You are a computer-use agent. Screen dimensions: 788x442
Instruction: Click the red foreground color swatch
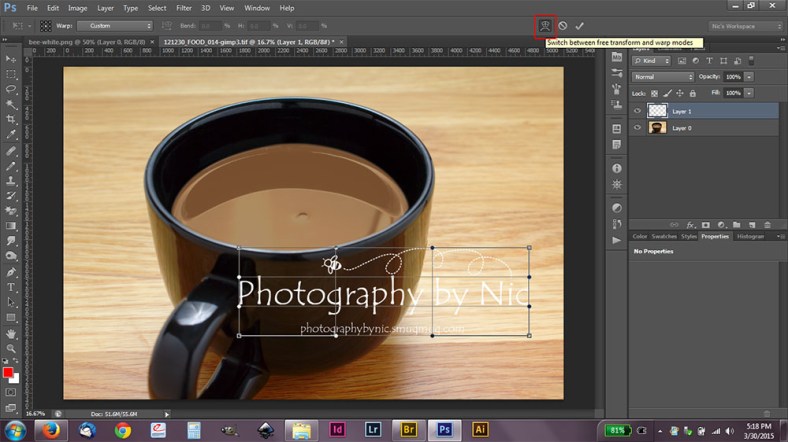click(x=8, y=372)
